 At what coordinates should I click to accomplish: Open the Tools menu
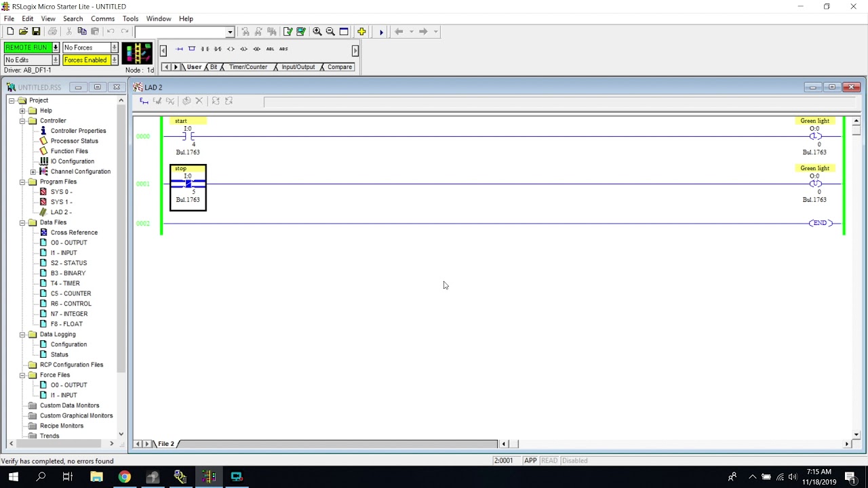130,18
